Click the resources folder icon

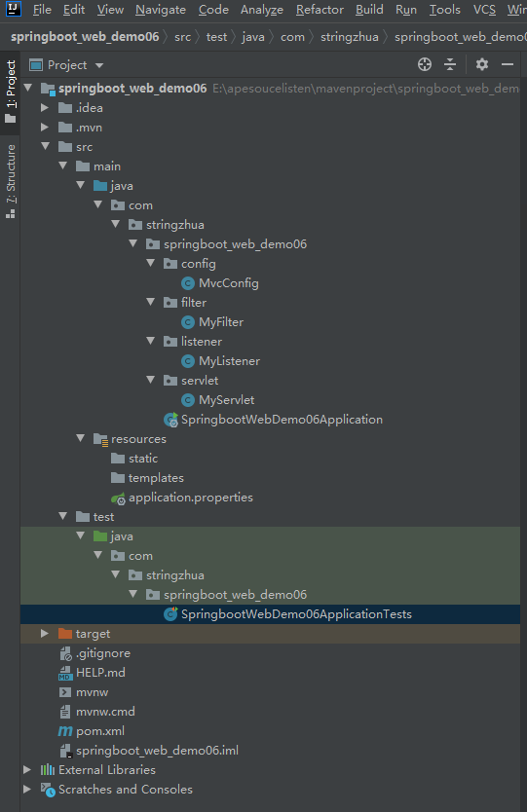click(100, 440)
